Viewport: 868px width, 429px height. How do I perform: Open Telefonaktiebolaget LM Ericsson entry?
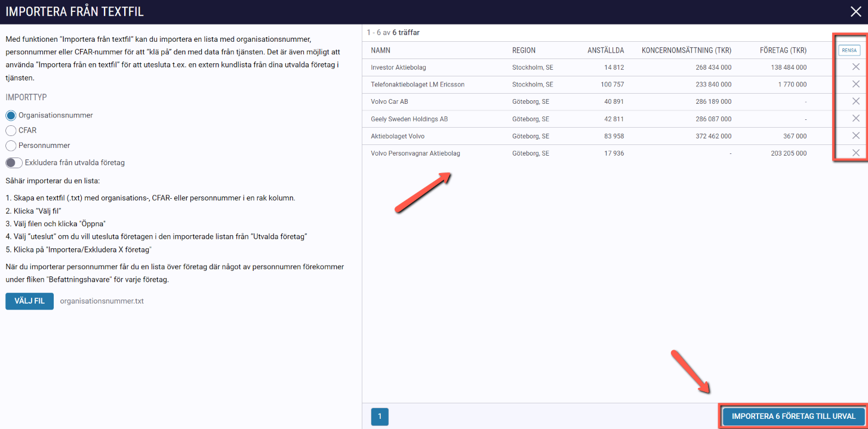(x=417, y=84)
